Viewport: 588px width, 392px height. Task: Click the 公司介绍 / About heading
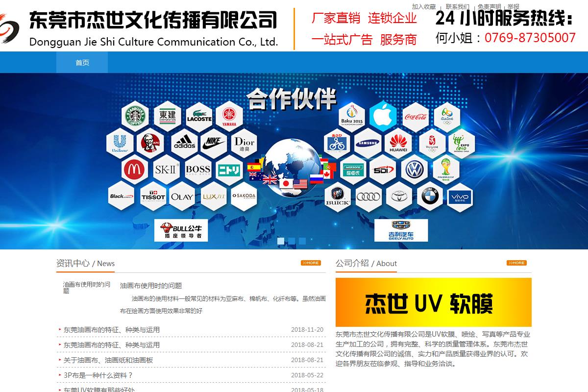[366, 263]
